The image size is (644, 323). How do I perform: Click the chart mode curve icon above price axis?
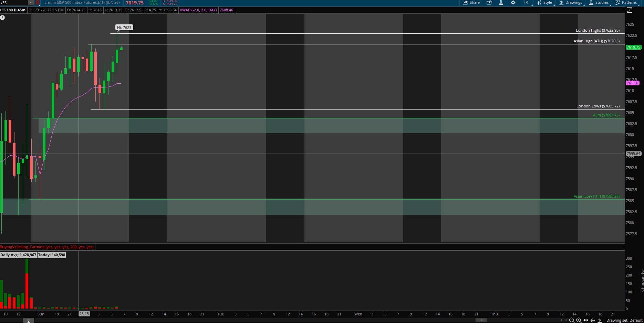tap(630, 10)
